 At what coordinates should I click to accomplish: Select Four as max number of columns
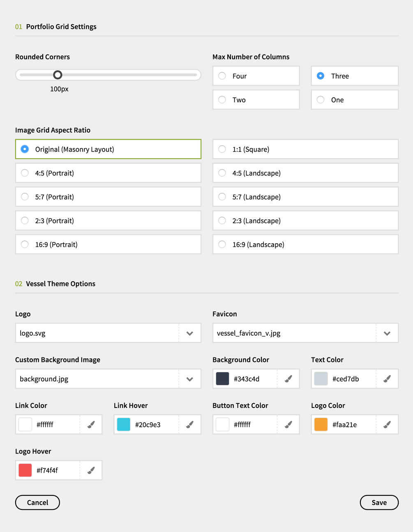222,76
